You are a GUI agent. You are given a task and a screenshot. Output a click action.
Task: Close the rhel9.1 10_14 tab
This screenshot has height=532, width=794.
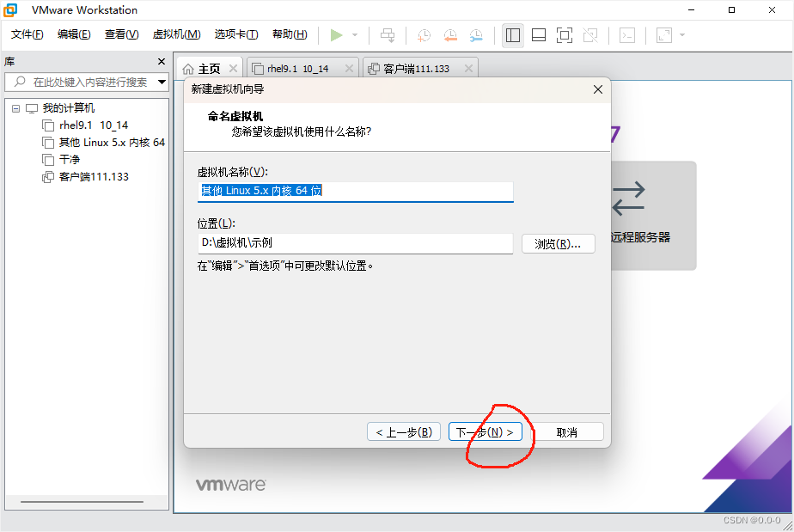click(349, 69)
